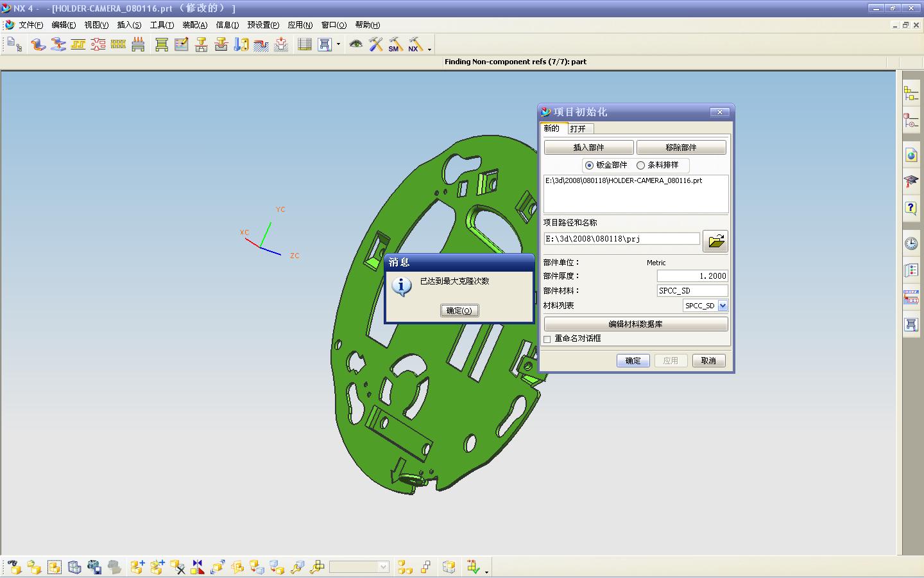Open the disabled combo box in bottom toolbar
The width and height of the screenshot is (924, 578).
359,567
